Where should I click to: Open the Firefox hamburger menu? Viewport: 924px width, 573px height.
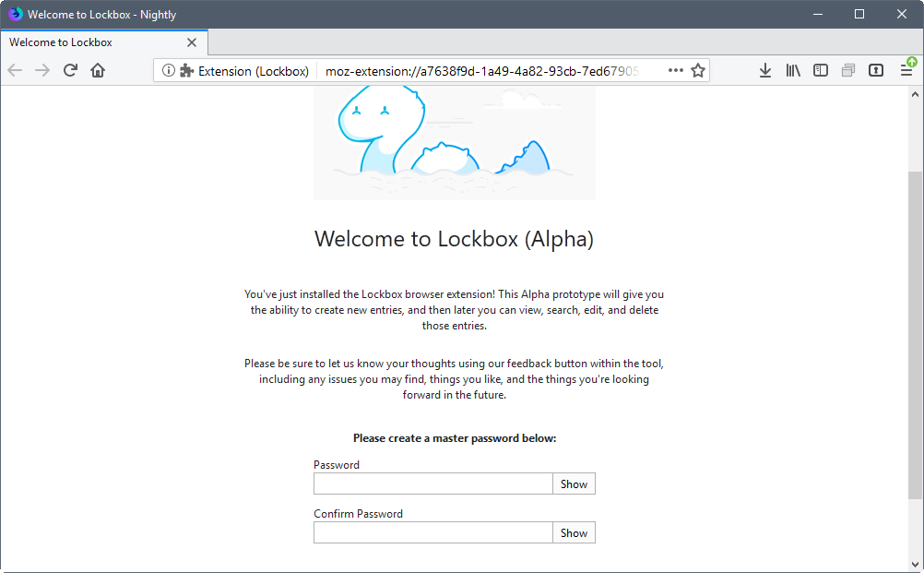click(x=906, y=71)
